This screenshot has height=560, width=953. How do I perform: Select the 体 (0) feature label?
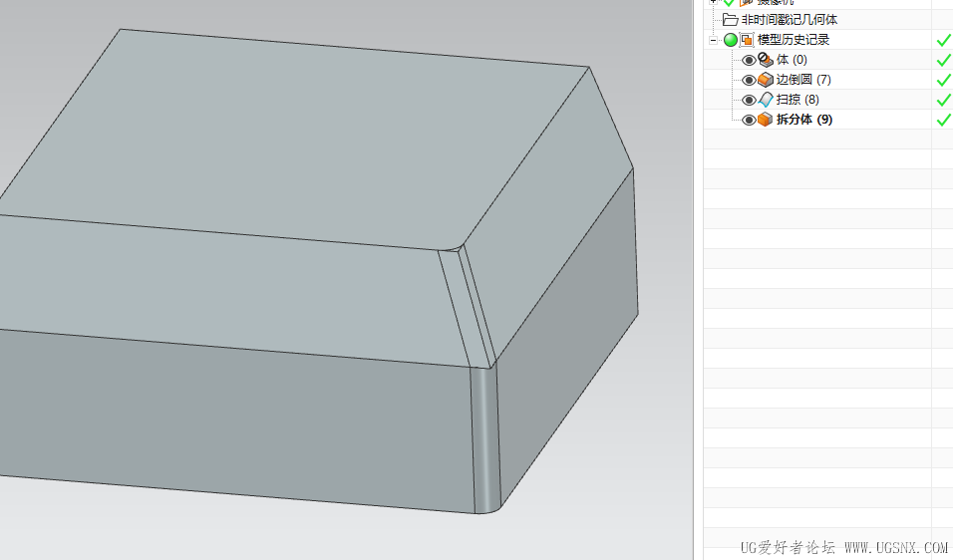(792, 60)
